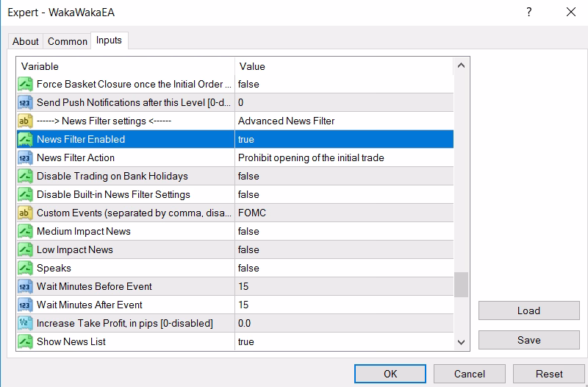This screenshot has width=588, height=387.
Task: Switch to the Common tab
Action: tap(68, 41)
